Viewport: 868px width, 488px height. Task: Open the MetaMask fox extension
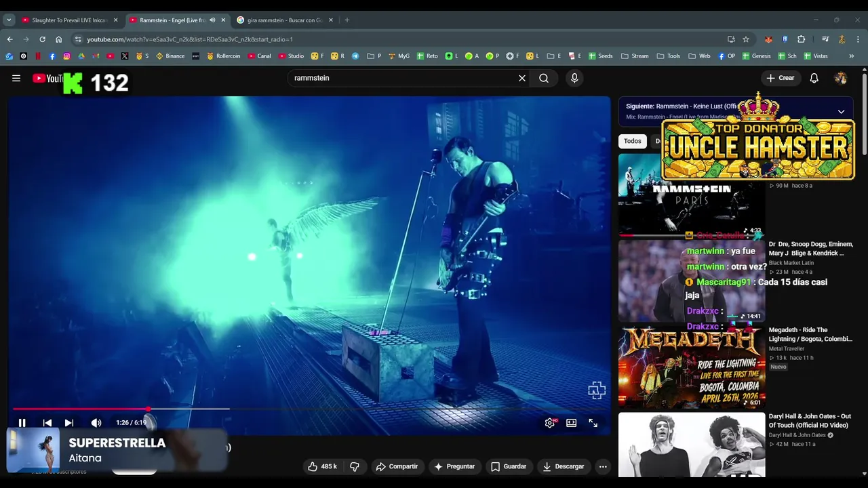(x=768, y=39)
